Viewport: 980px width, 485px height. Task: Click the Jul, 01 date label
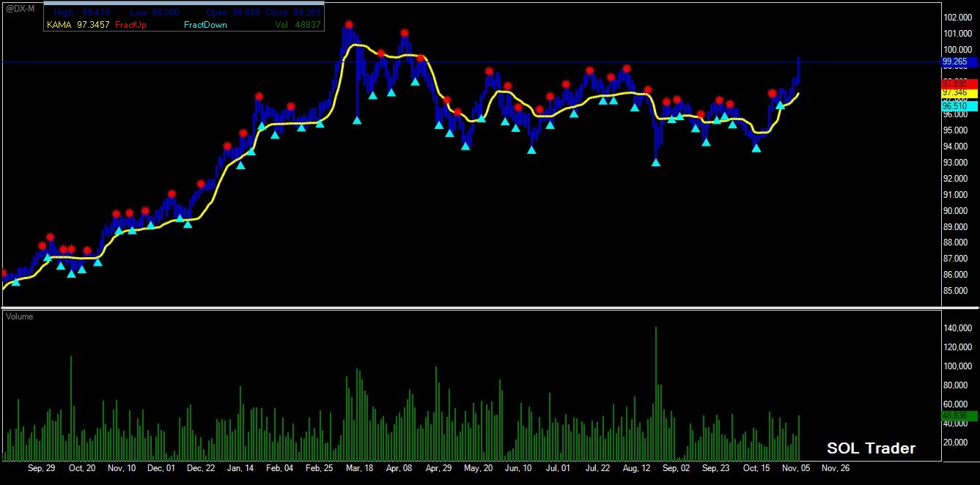(x=558, y=468)
